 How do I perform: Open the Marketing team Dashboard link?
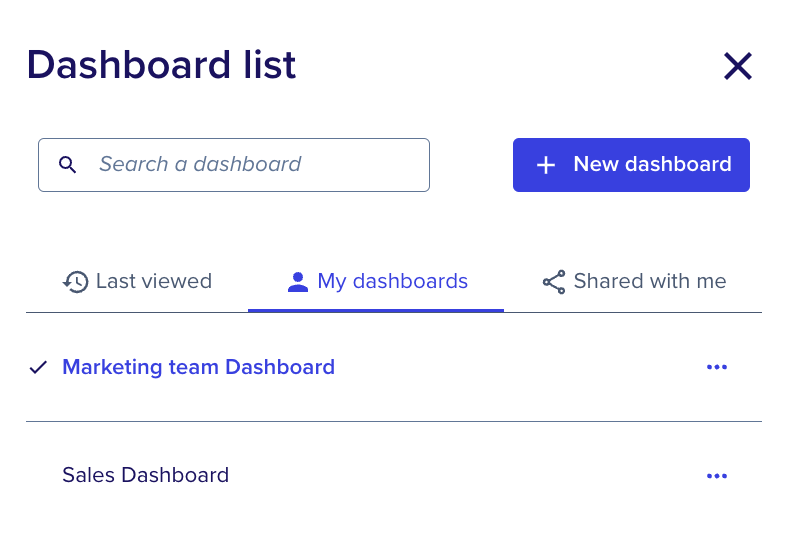(198, 367)
